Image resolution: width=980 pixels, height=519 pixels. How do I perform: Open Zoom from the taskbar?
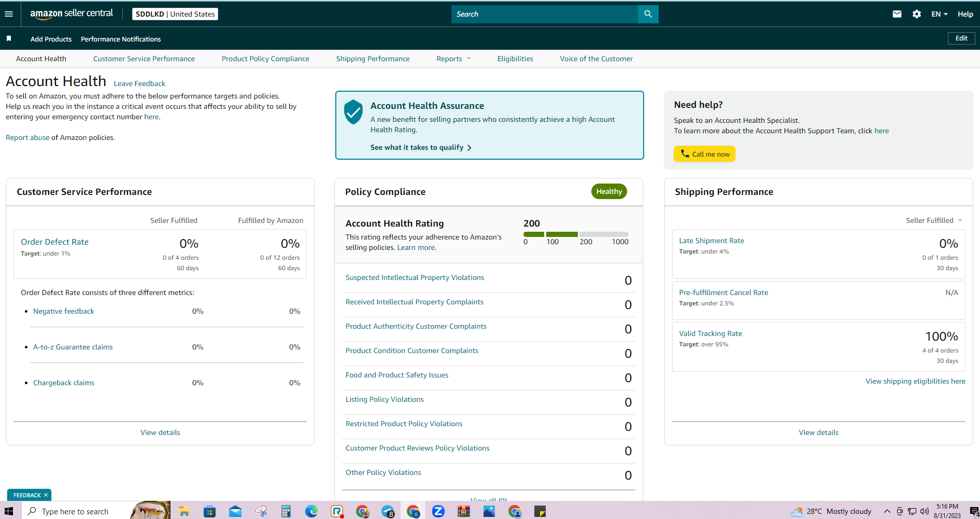pos(438,511)
